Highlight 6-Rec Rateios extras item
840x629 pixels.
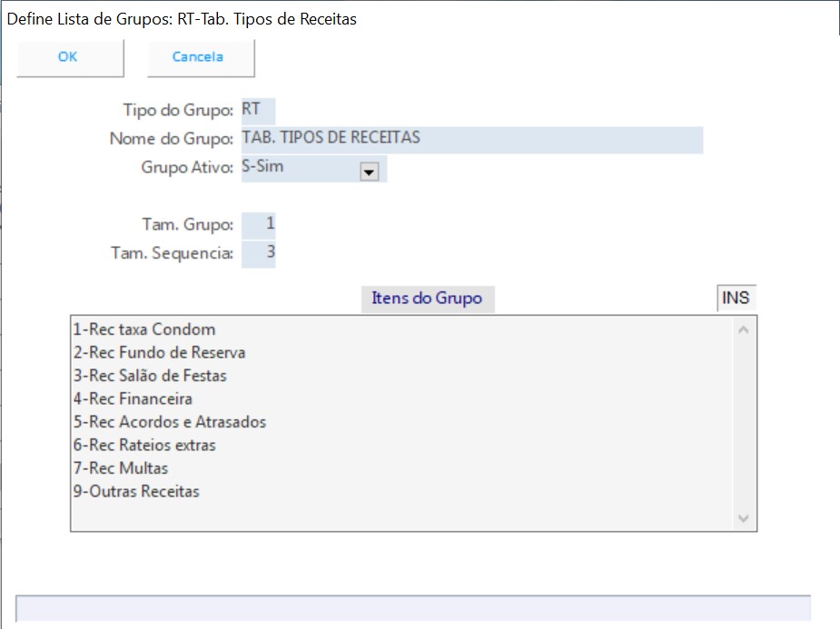coord(144,446)
